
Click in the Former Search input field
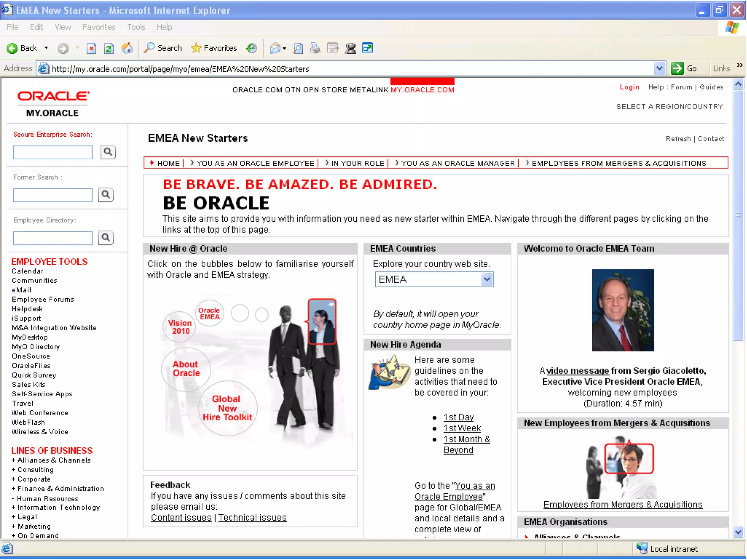tap(53, 195)
